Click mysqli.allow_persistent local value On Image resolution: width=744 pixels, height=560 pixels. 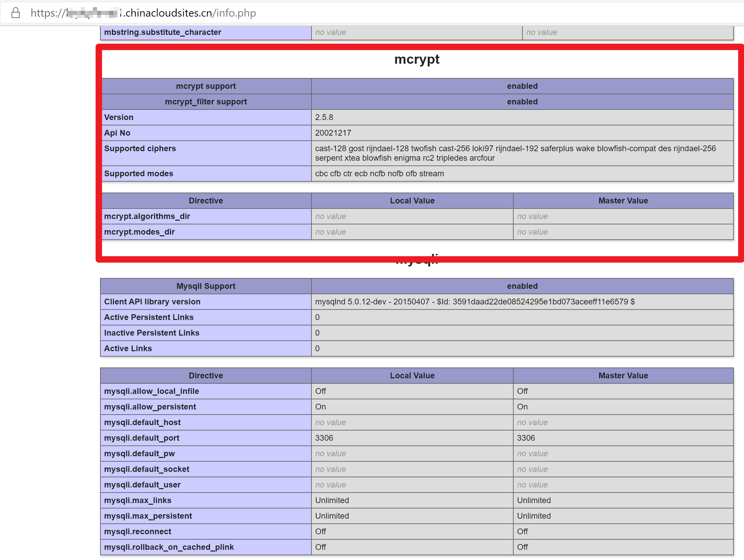click(x=320, y=407)
